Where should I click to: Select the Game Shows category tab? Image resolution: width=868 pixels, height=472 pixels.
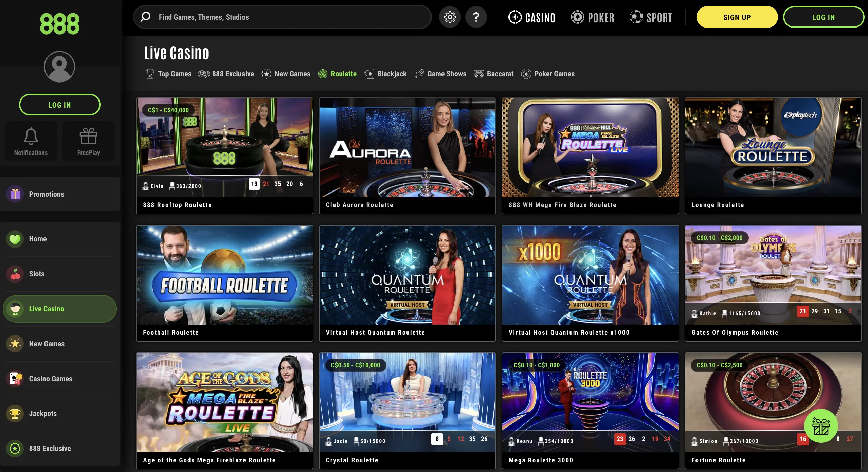click(440, 74)
